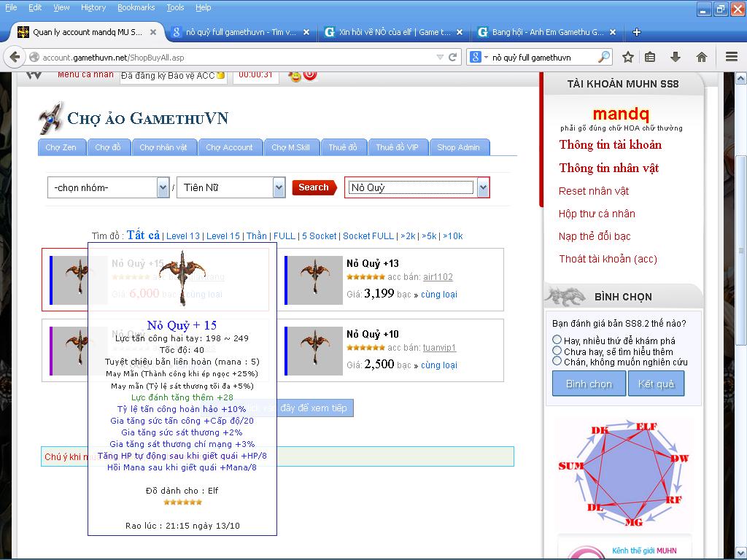Close the 'Xin hỏi về NỎ của elf' tab
This screenshot has width=747, height=560.
pyautogui.click(x=460, y=32)
